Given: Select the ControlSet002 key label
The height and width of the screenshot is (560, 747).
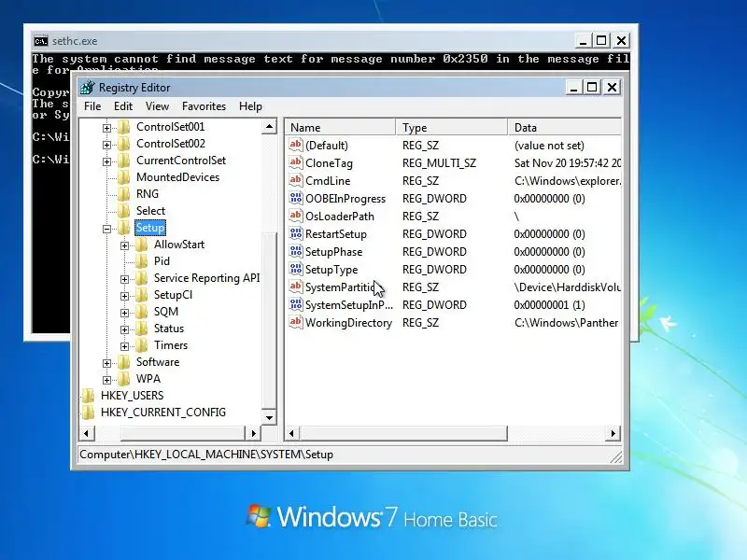Looking at the screenshot, I should pyautogui.click(x=171, y=144).
